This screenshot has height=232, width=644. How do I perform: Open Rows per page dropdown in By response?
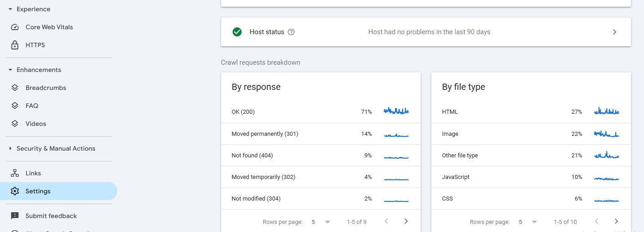click(321, 222)
